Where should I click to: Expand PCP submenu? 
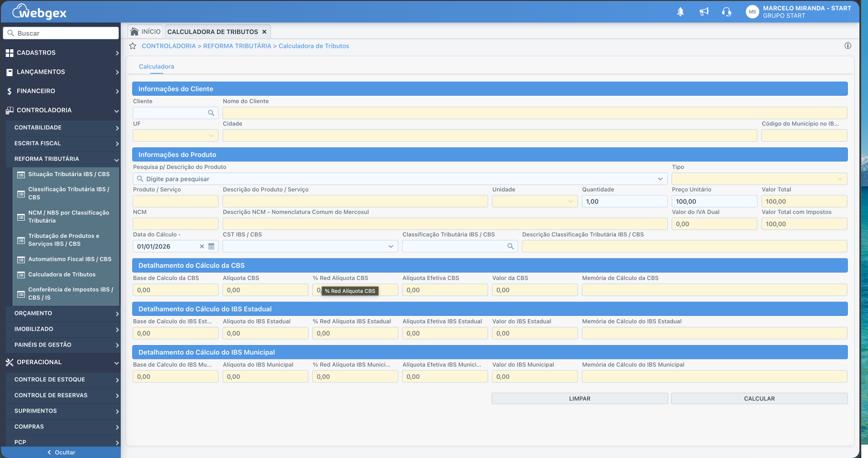[63, 442]
